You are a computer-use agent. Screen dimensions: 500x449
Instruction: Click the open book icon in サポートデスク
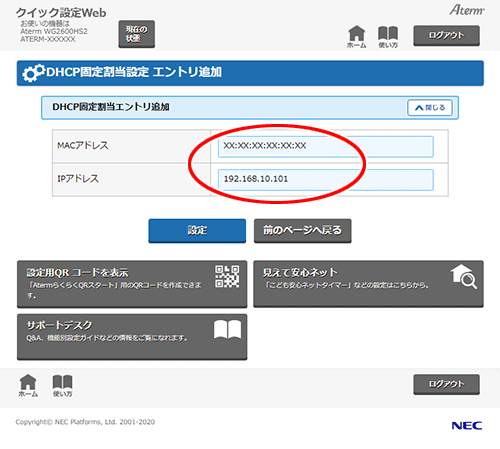227,329
